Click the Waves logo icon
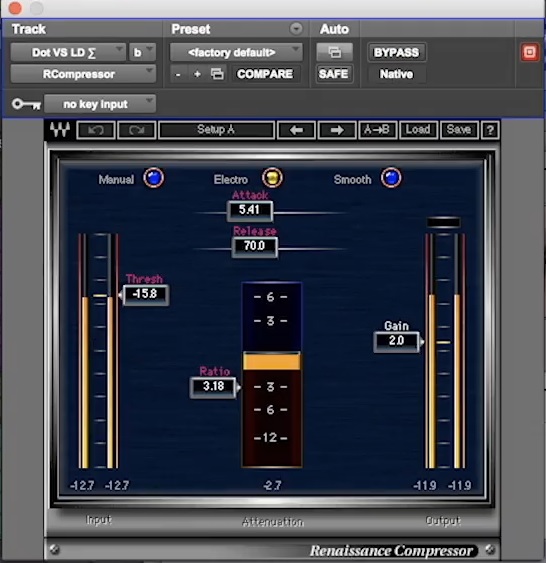546x563 pixels. tap(60, 130)
